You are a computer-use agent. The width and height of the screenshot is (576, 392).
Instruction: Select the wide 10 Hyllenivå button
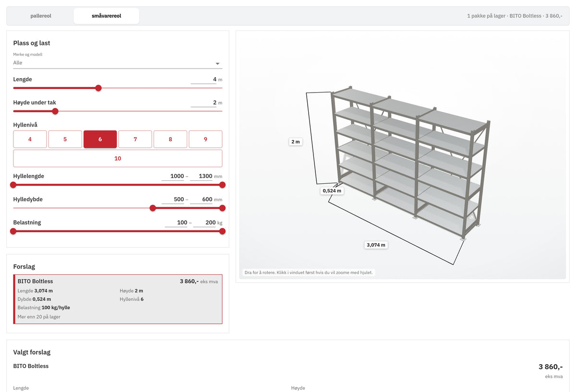click(x=118, y=158)
